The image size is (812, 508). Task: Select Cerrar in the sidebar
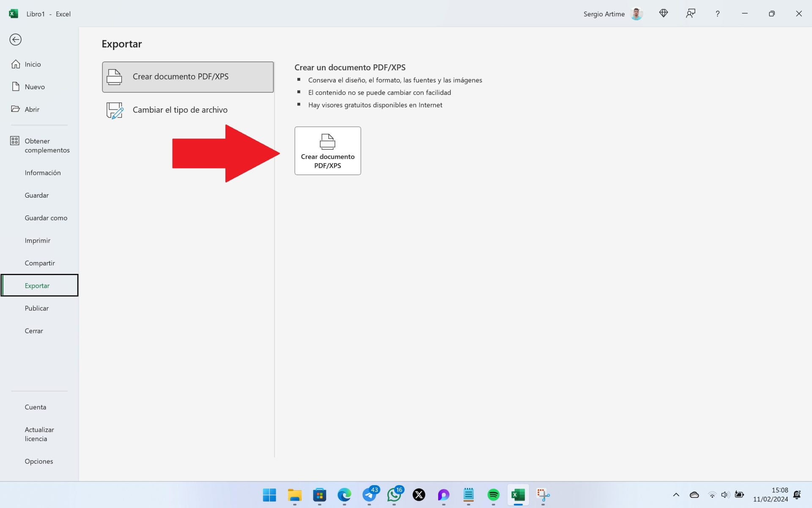33,331
